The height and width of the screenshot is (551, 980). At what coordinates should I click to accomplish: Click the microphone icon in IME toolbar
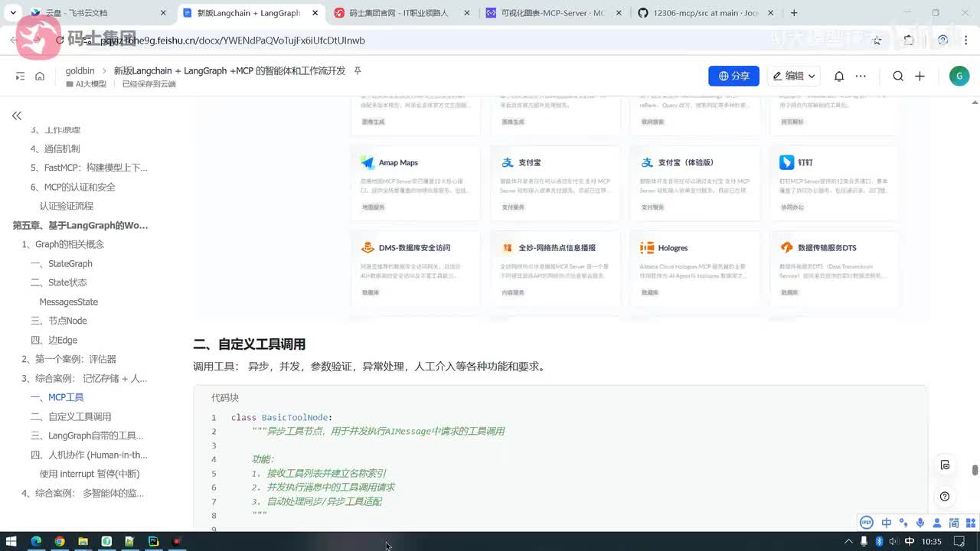point(920,523)
